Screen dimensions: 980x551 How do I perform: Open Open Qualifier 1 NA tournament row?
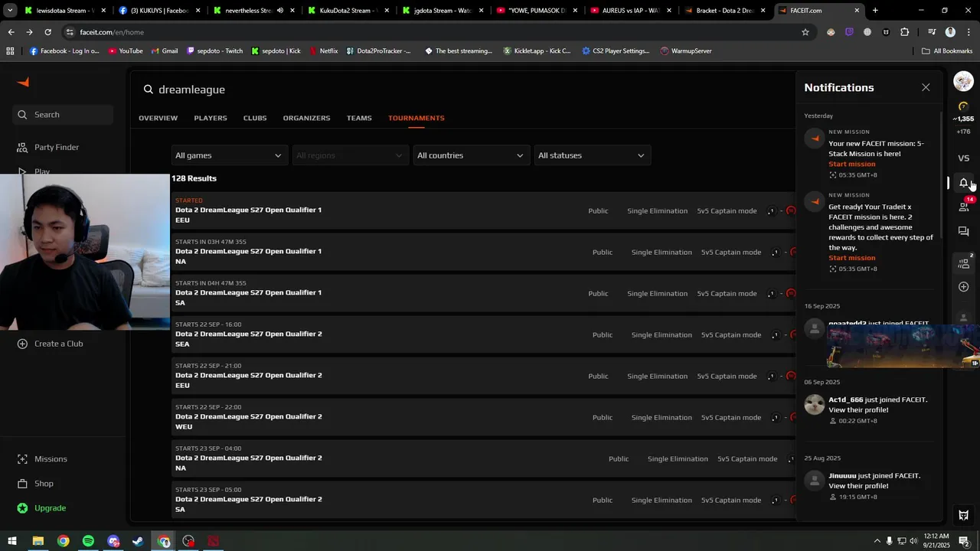484,252
